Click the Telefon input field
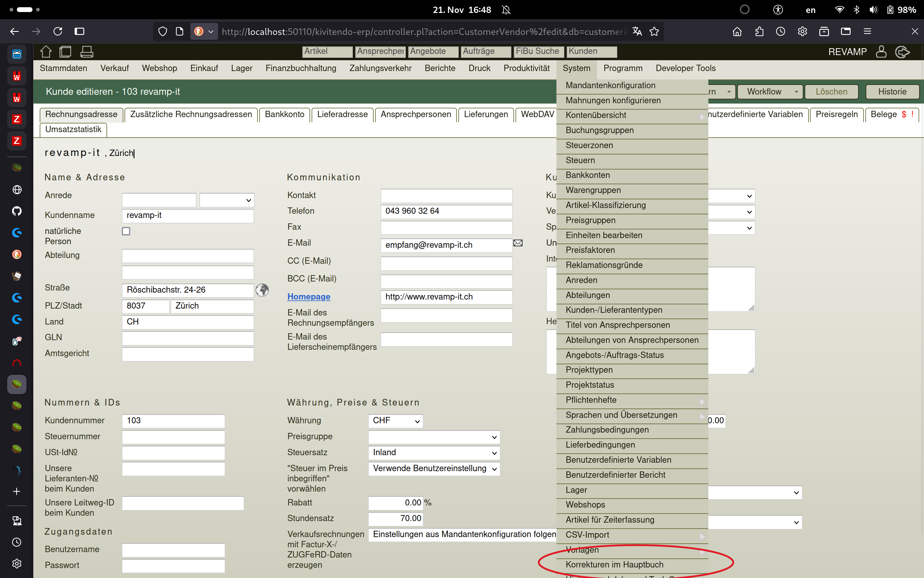 tap(446, 211)
